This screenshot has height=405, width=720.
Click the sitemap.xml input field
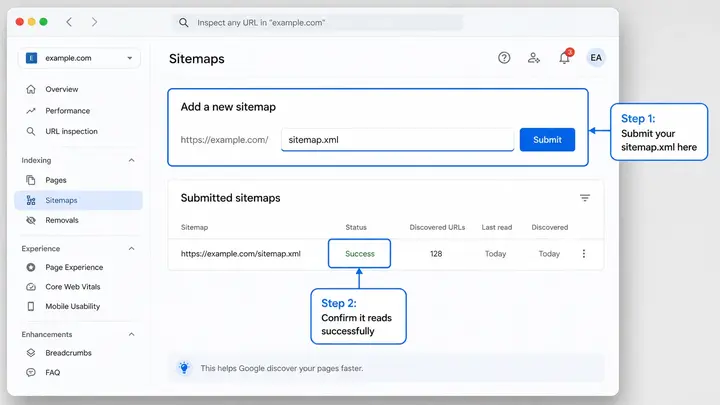[x=397, y=140]
